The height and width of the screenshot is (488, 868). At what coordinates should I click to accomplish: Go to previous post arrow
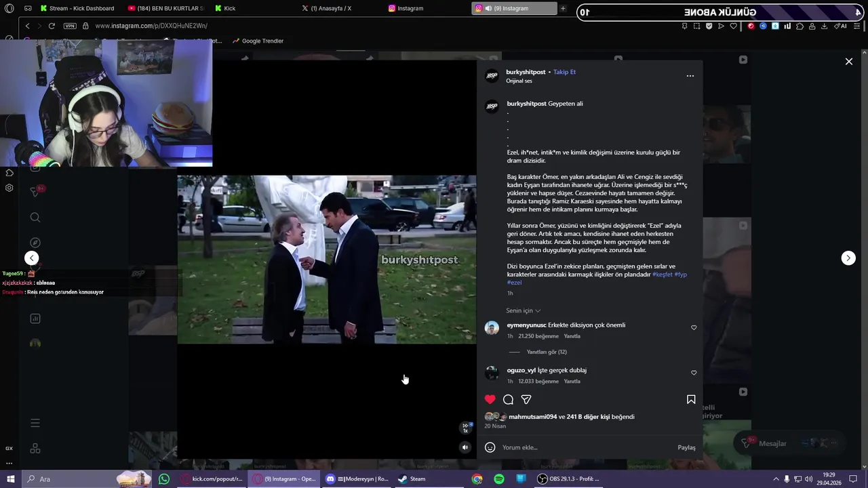(x=32, y=258)
